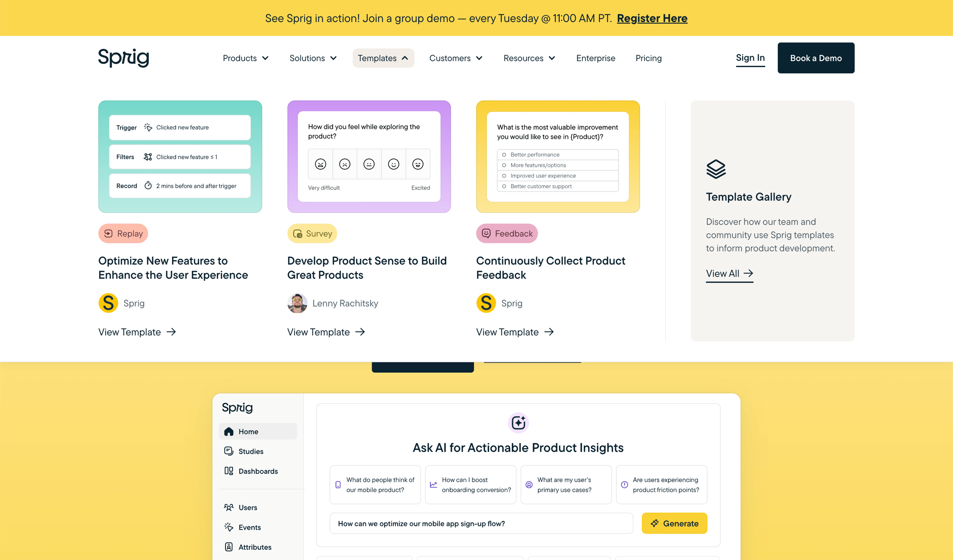This screenshot has width=953, height=560.
Task: Click the Replay tag icon
Action: (x=108, y=233)
